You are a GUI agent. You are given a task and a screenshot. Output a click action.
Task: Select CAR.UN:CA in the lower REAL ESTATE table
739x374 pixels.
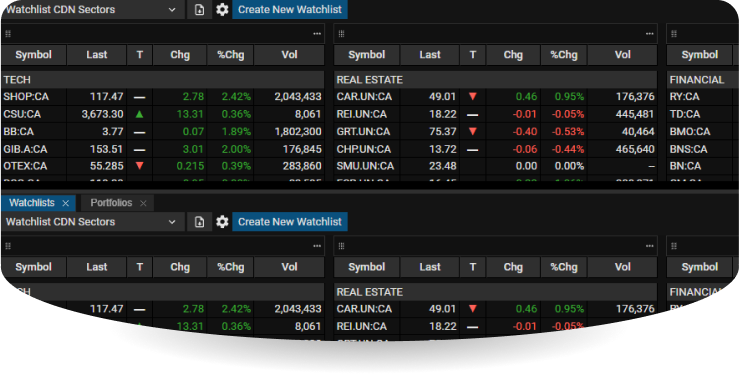pos(364,309)
